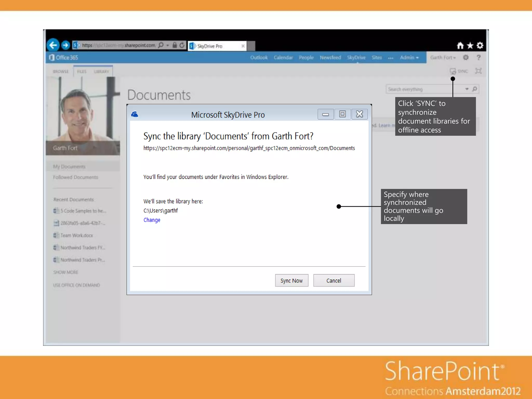Close the SkyDrive Pro browser tab

tap(243, 46)
